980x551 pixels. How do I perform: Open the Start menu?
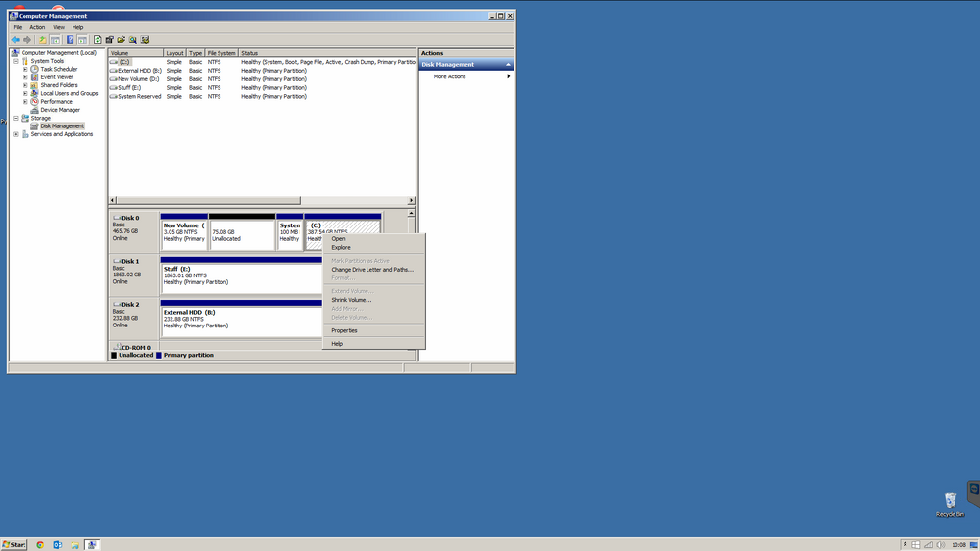pos(14,545)
